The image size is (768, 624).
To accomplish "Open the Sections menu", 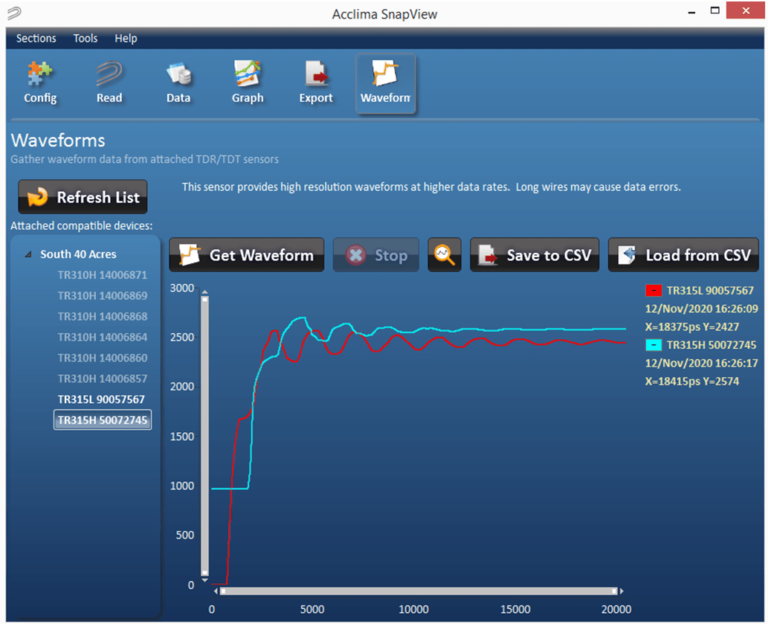I will pos(36,38).
